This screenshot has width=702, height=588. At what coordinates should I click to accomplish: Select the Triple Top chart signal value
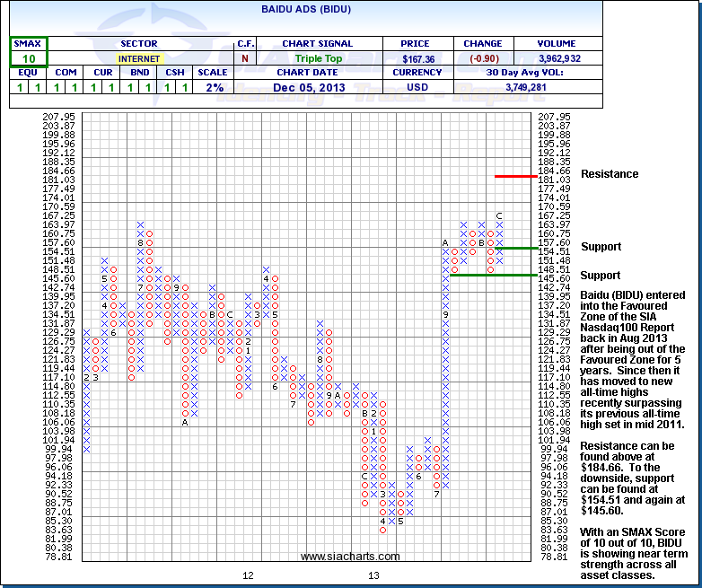[318, 58]
